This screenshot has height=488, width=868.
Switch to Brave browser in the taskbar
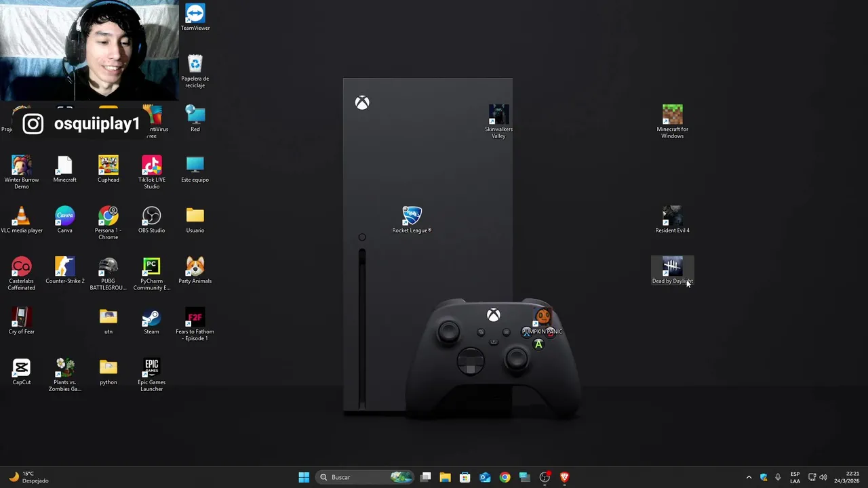(564, 477)
